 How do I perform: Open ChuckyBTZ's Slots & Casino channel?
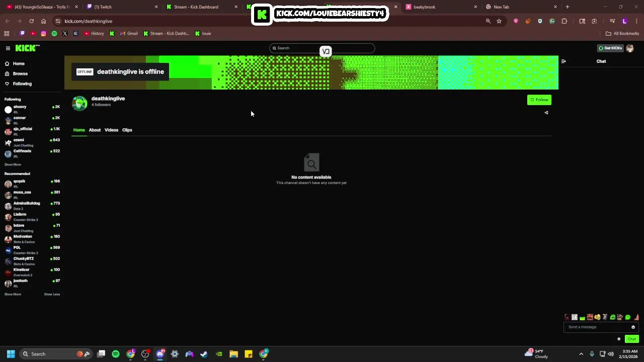(32, 261)
